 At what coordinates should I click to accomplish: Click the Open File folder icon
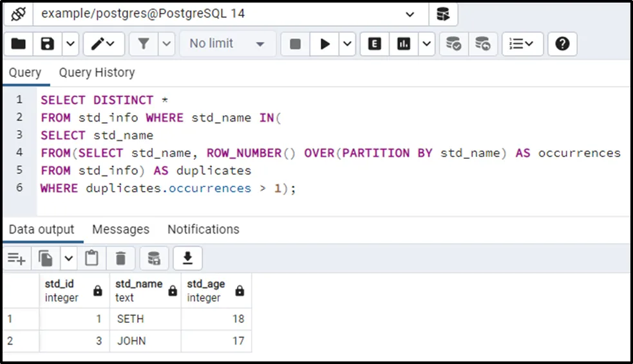[19, 44]
